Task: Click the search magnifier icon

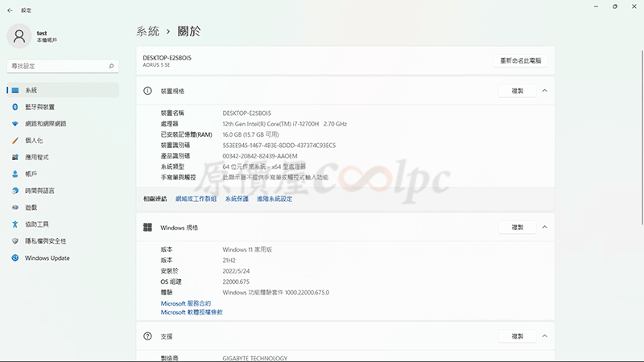Action: tap(111, 66)
